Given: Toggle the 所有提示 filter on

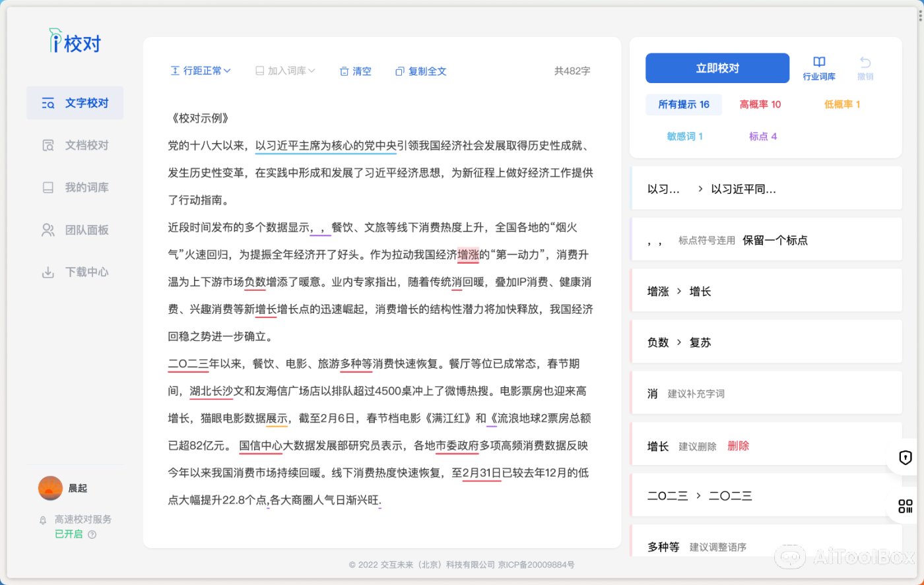Looking at the screenshot, I should [684, 104].
